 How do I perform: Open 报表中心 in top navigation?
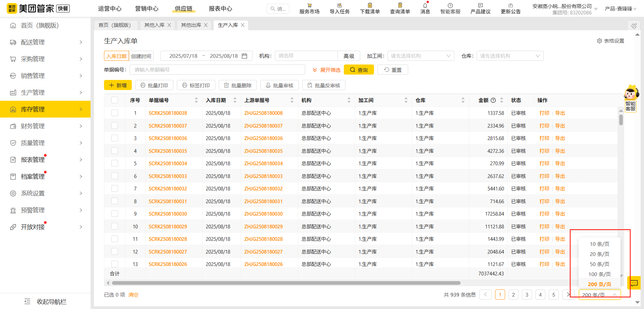click(220, 9)
